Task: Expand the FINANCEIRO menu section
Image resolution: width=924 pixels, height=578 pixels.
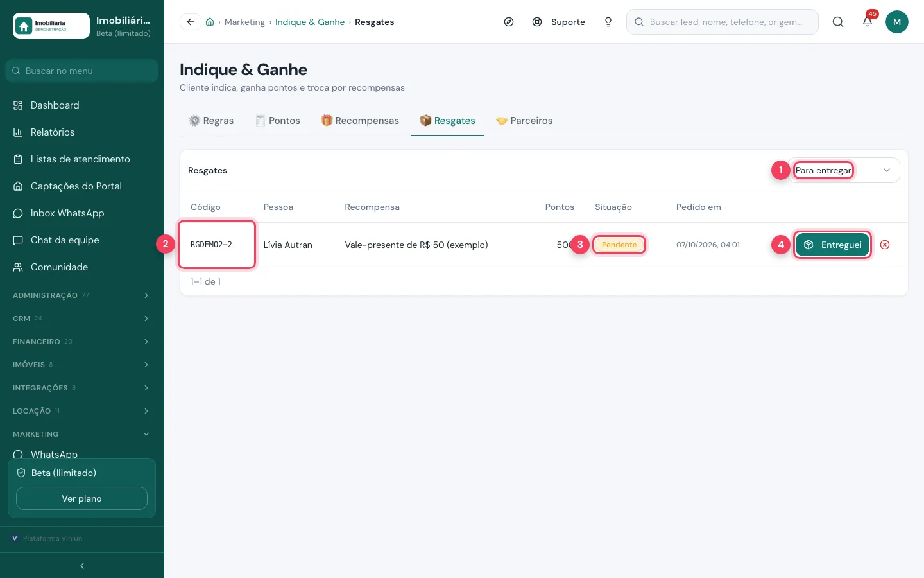Action: [x=82, y=342]
